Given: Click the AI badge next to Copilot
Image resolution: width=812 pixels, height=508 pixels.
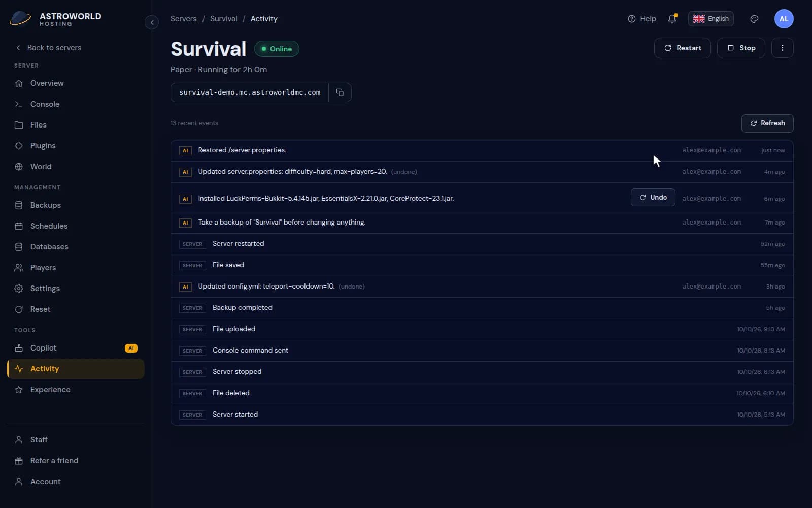Looking at the screenshot, I should click(131, 348).
